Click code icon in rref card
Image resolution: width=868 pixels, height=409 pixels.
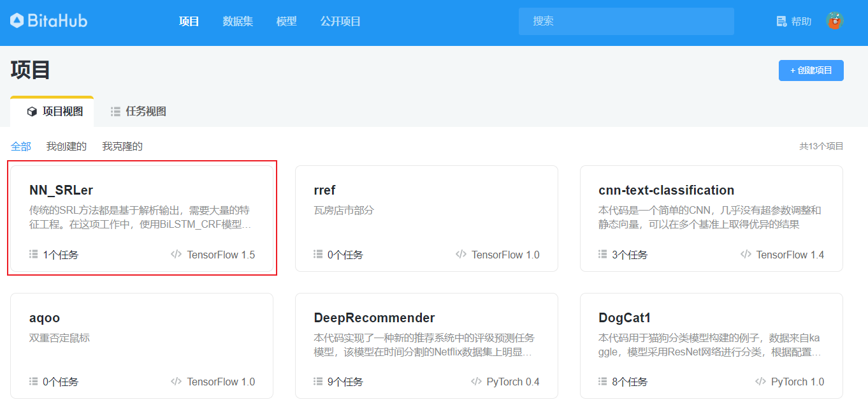click(x=461, y=254)
